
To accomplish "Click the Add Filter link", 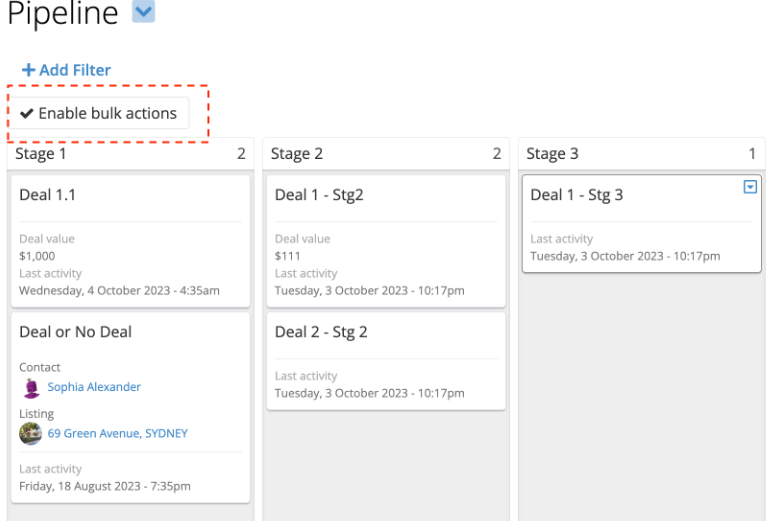I will (x=75, y=70).
